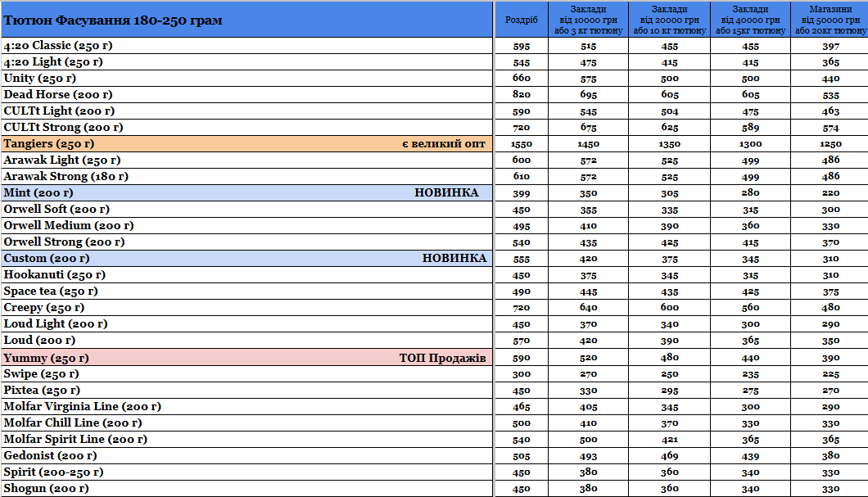This screenshot has height=497, width=868.
Task: Select the "ТОП Продажів" label
Action: pyautogui.click(x=443, y=359)
